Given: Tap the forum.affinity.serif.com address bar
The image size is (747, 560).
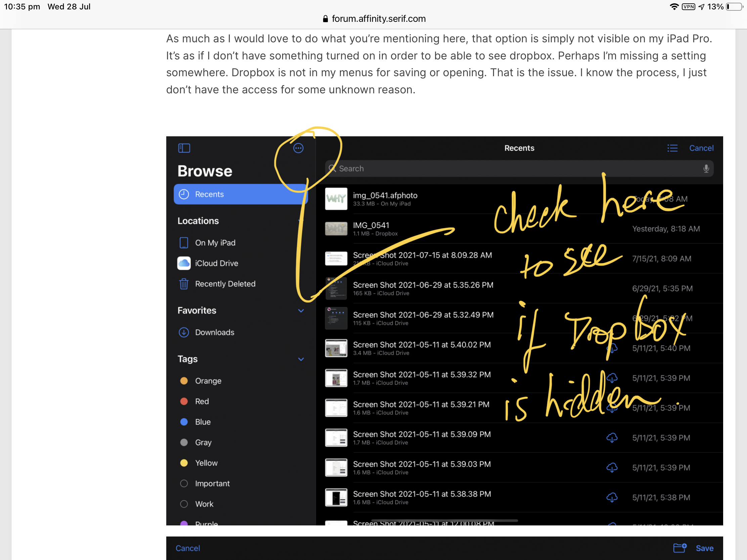Looking at the screenshot, I should (373, 19).
